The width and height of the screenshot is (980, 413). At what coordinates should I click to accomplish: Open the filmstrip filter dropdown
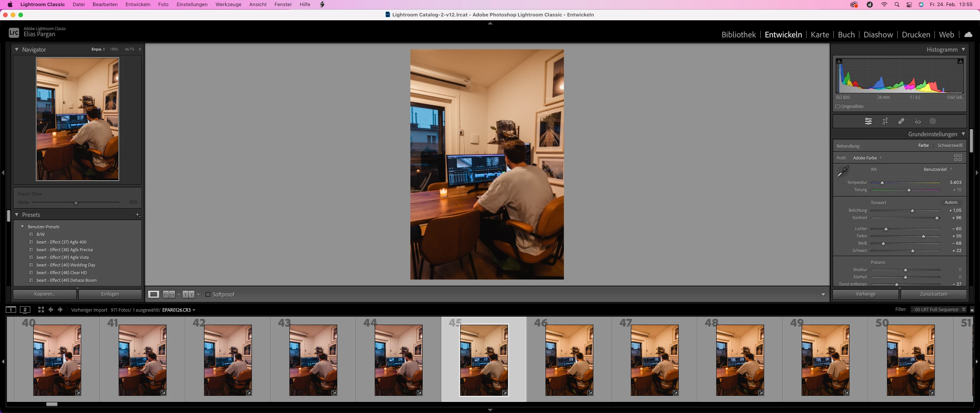(938, 310)
